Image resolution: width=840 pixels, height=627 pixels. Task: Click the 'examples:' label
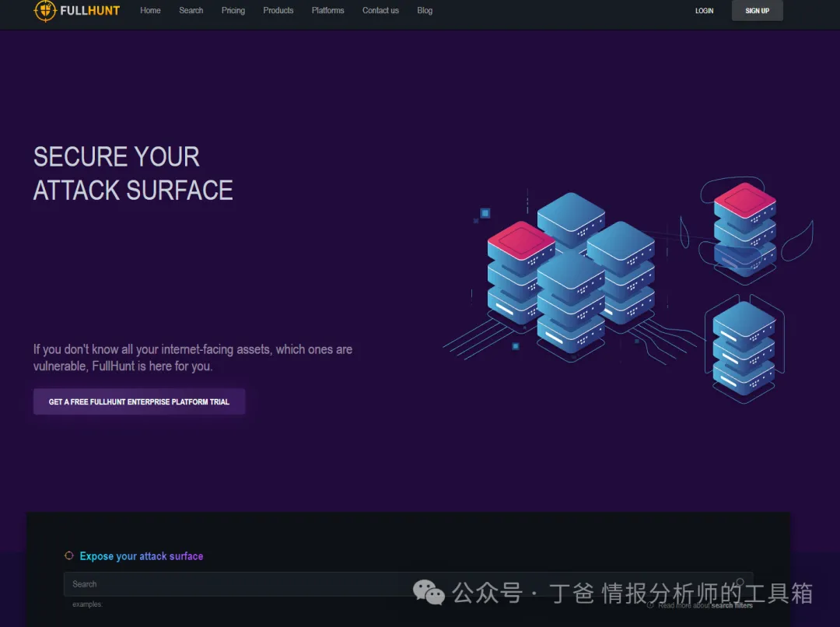[x=87, y=604]
